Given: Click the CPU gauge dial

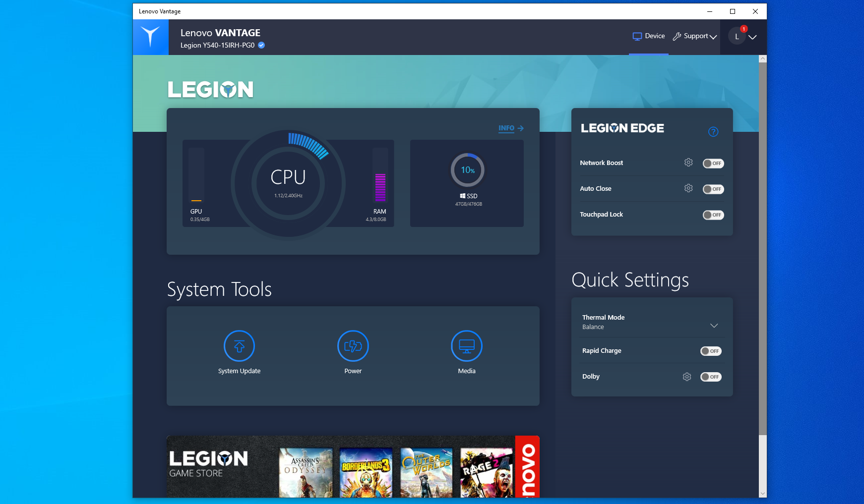Looking at the screenshot, I should pos(288,184).
